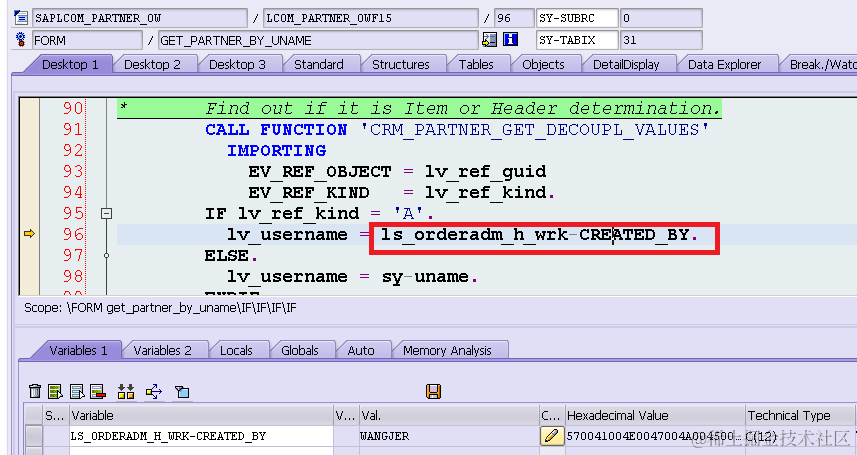
Task: Click the breakpoint arrow marker at line 96
Action: pos(30,234)
